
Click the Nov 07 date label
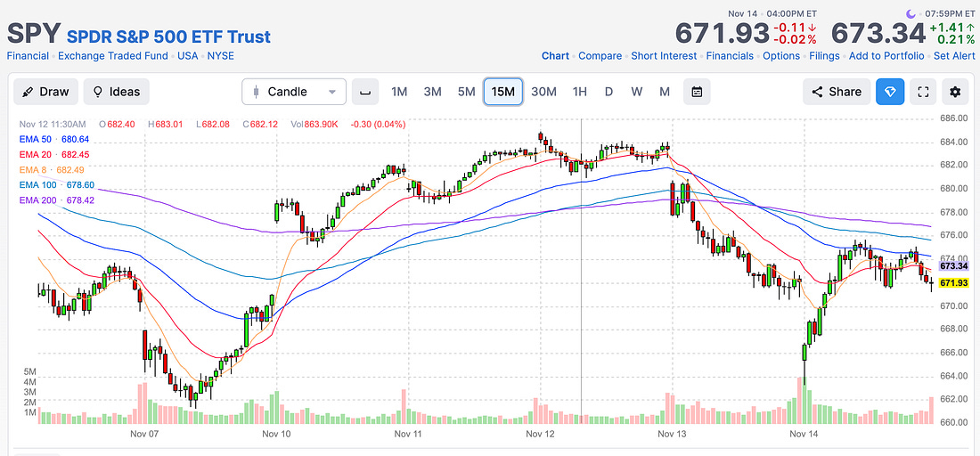[x=145, y=433]
